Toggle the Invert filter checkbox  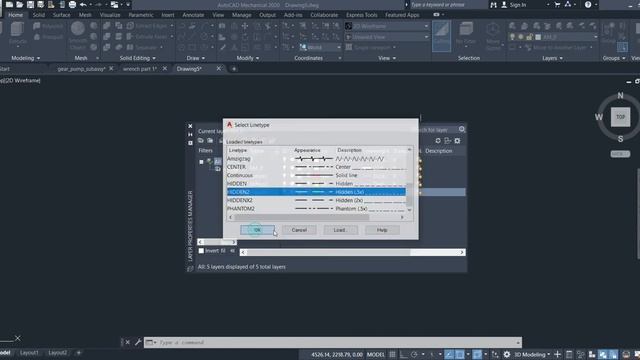pyautogui.click(x=201, y=251)
